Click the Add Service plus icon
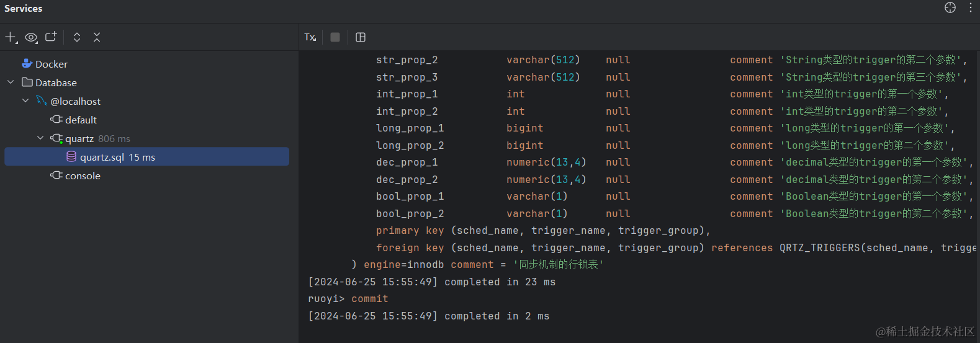The image size is (980, 343). point(11,37)
